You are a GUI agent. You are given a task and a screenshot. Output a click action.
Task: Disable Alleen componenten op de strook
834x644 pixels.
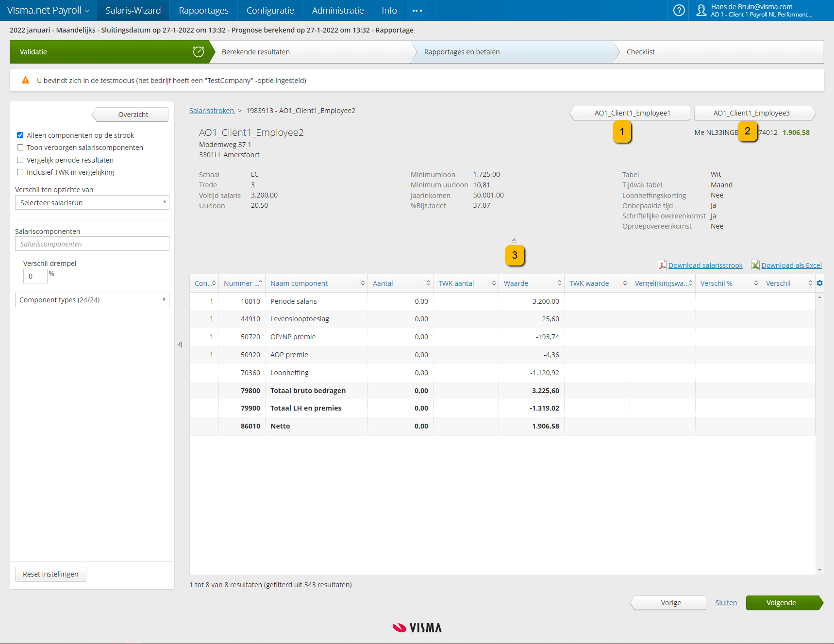[20, 135]
